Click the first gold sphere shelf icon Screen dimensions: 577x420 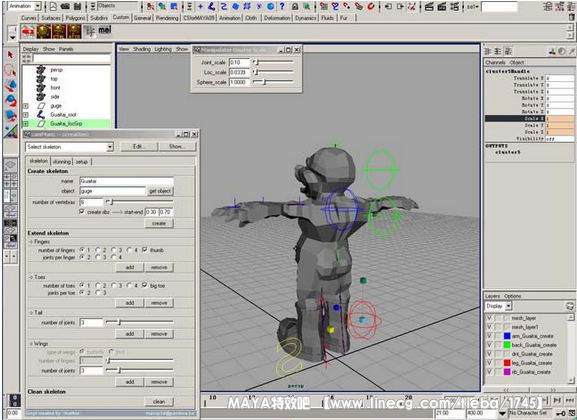(x=43, y=32)
